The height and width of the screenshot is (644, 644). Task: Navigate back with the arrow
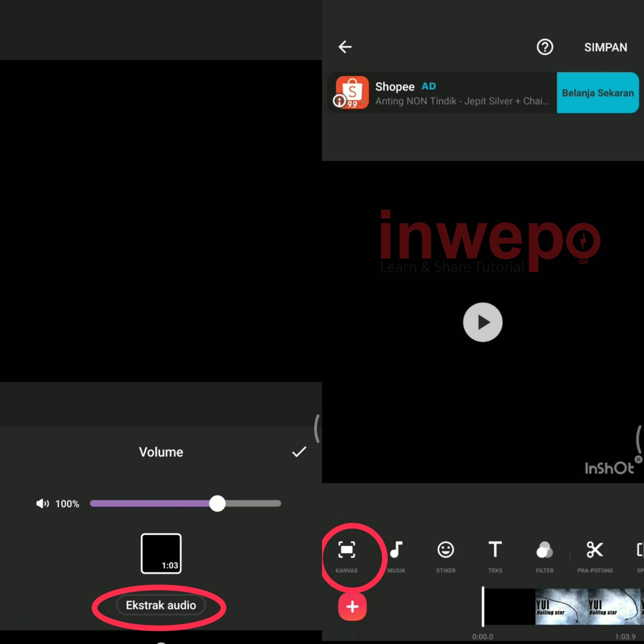[x=345, y=47]
